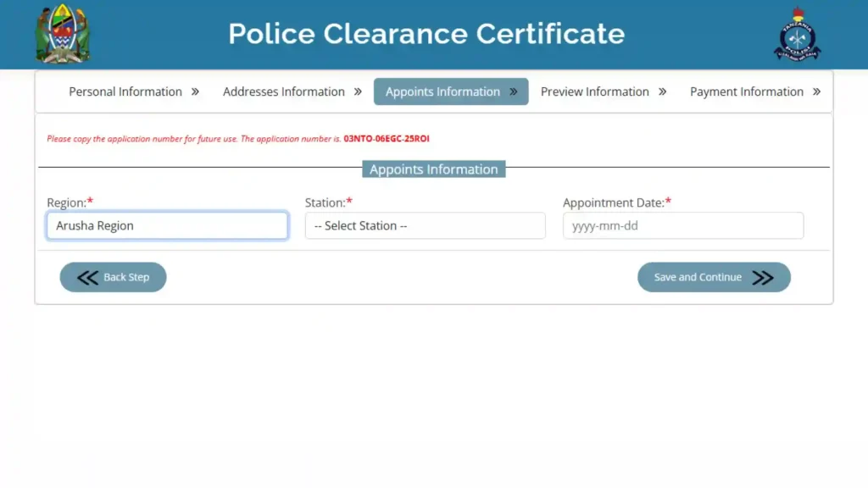Select the Appoints Information step tab
This screenshot has height=488, width=868.
pyautogui.click(x=451, y=91)
